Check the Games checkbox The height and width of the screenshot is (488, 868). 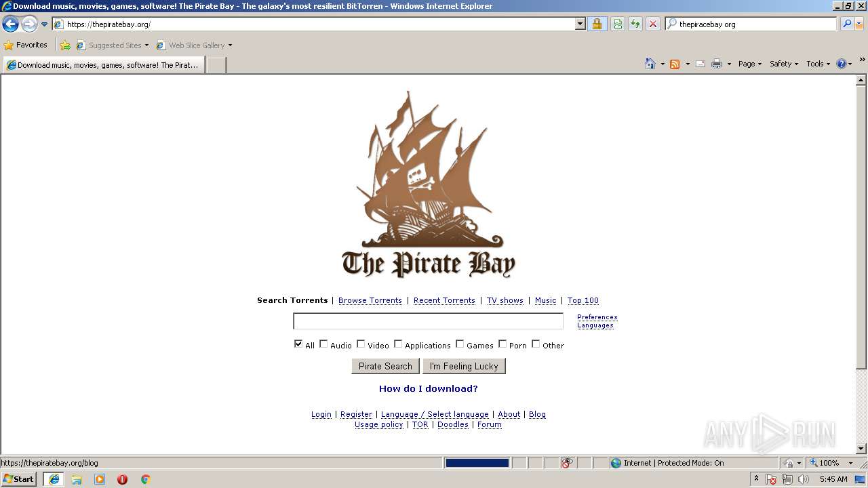[460, 344]
